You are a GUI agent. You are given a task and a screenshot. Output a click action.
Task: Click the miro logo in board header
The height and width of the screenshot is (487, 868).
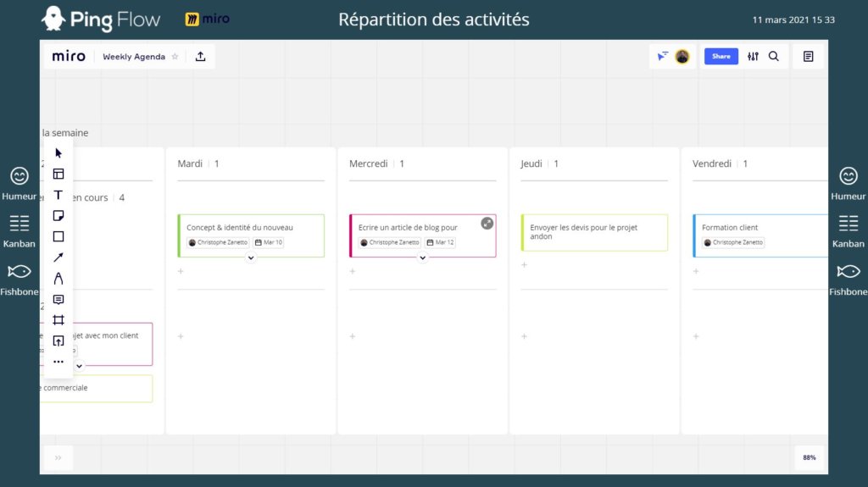pyautogui.click(x=69, y=57)
